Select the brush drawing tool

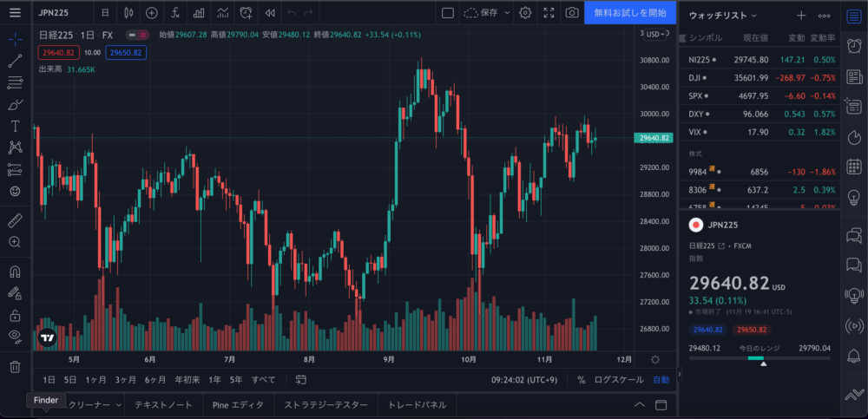(16, 105)
